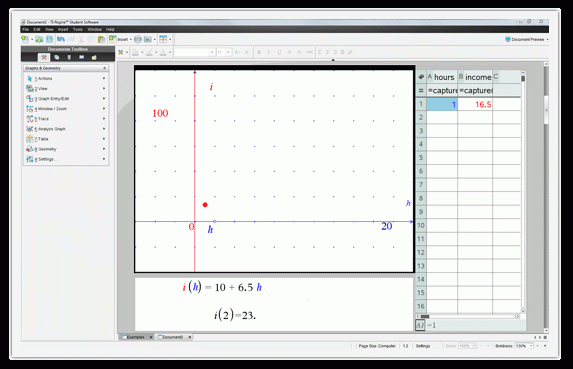
Task: Open the Document Preview dropdown
Action: point(527,39)
